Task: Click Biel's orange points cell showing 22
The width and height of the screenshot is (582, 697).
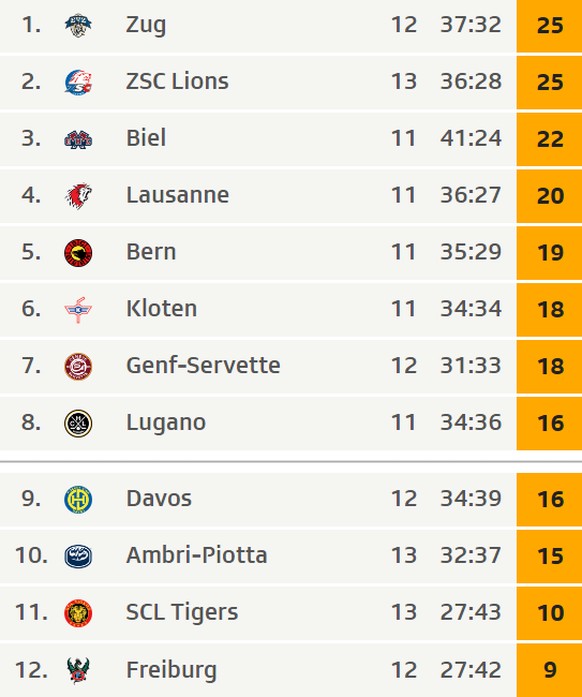Action: click(x=549, y=139)
